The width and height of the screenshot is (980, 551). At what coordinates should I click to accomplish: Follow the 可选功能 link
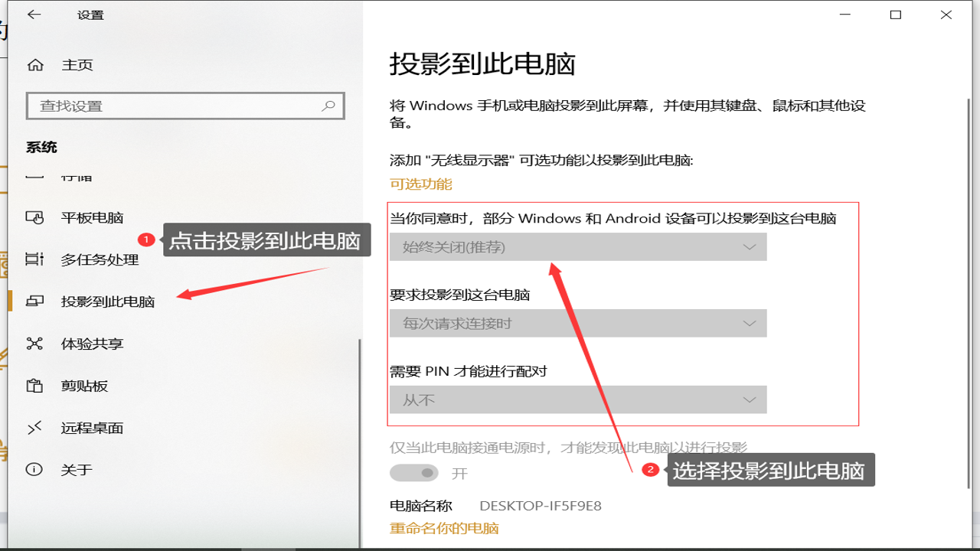(x=421, y=184)
